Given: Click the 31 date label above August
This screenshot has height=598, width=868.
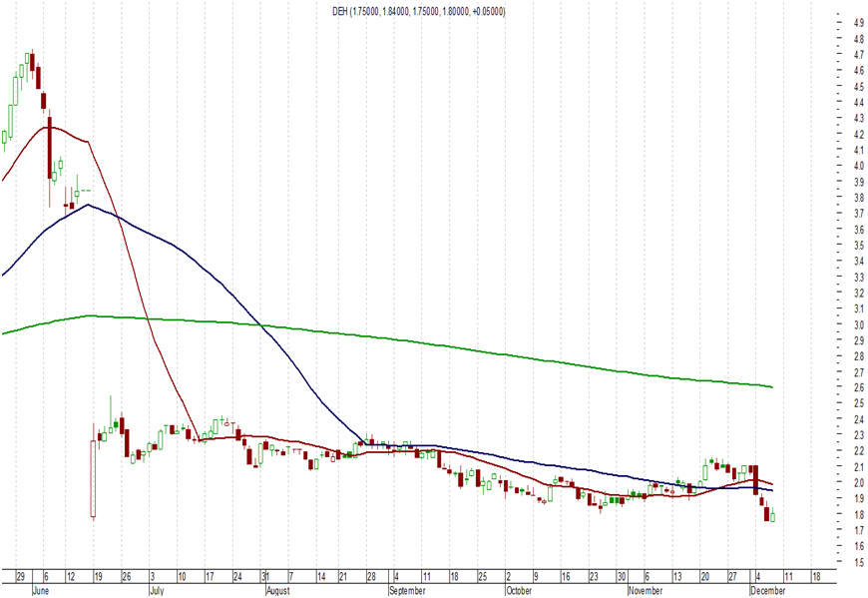Looking at the screenshot, I should click(265, 577).
